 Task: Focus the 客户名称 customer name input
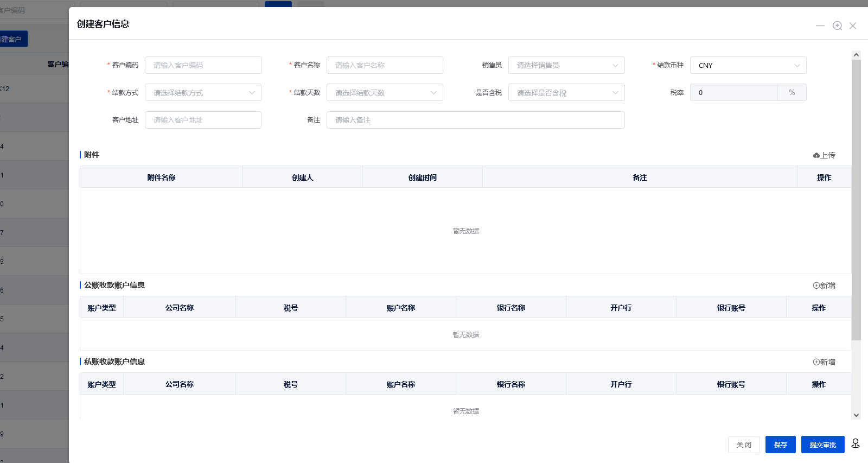pyautogui.click(x=385, y=65)
